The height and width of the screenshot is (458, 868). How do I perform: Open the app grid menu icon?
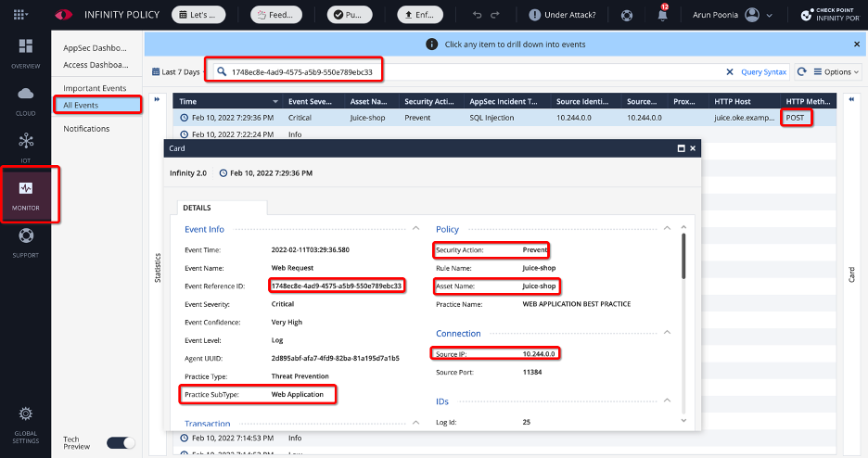click(x=19, y=15)
